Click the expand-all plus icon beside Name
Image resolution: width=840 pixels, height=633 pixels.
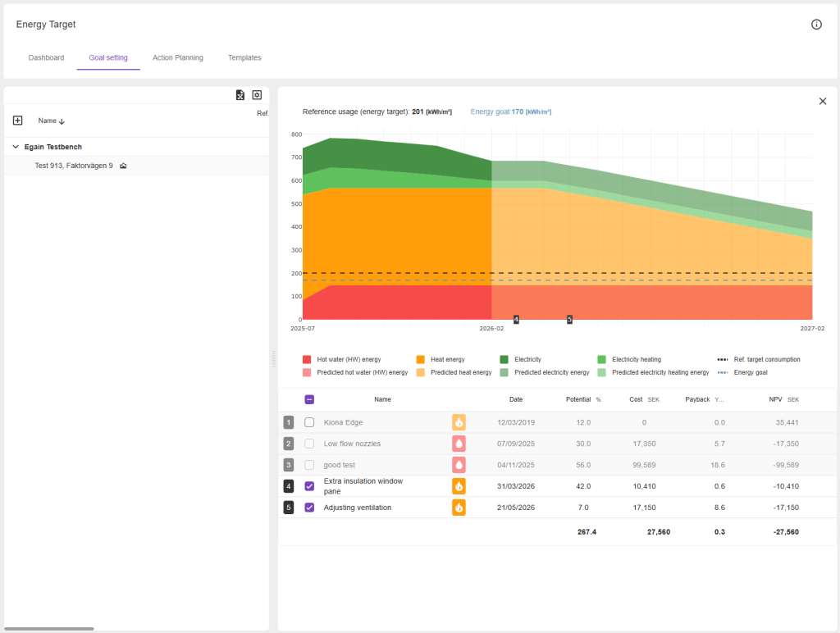pyautogui.click(x=18, y=121)
